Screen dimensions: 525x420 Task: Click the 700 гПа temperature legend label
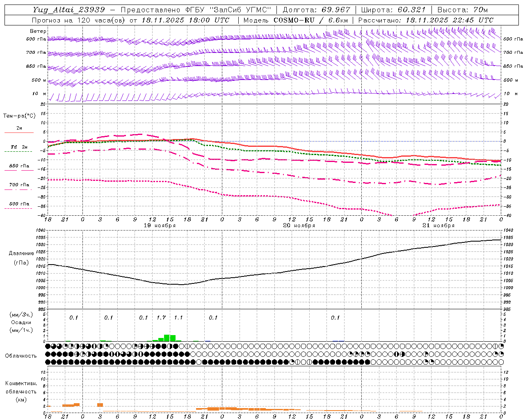tap(19, 185)
